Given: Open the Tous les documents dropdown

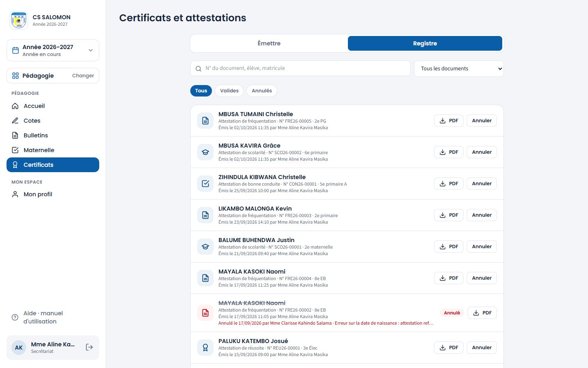Looking at the screenshot, I should click(459, 69).
